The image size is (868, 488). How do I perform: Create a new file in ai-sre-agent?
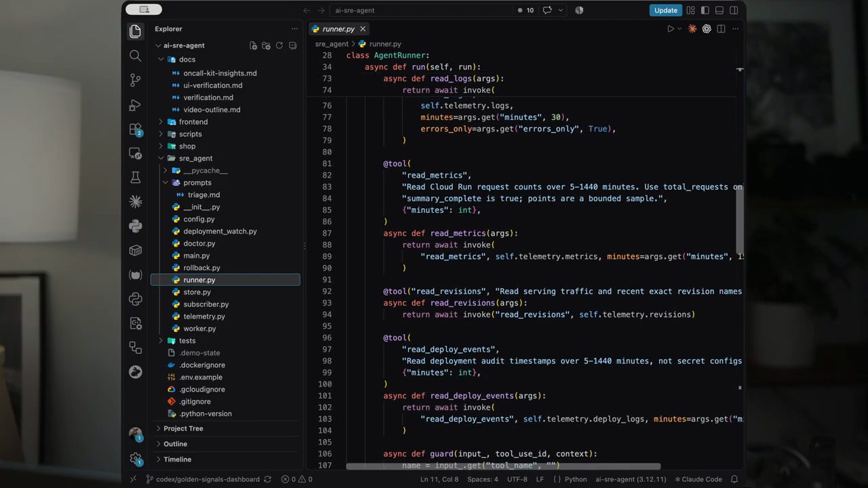(253, 45)
